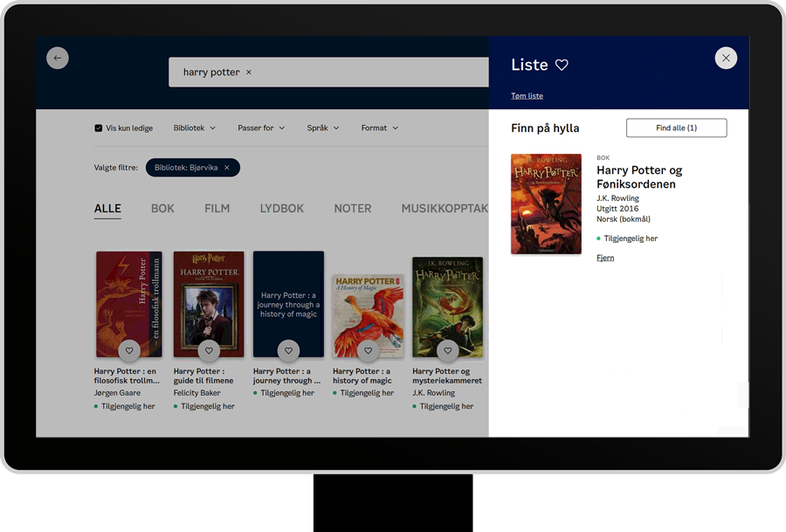Click the heart icon on "Harry Potter og mysteriekammeret"

click(x=447, y=350)
